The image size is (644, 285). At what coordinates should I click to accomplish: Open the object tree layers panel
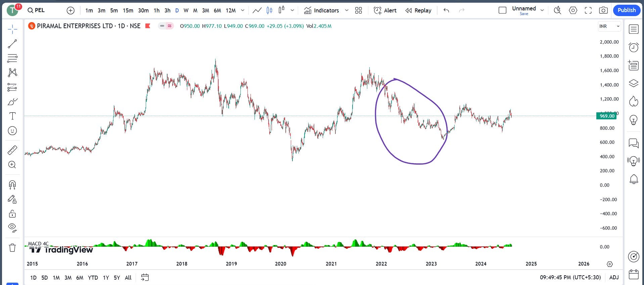(x=634, y=83)
